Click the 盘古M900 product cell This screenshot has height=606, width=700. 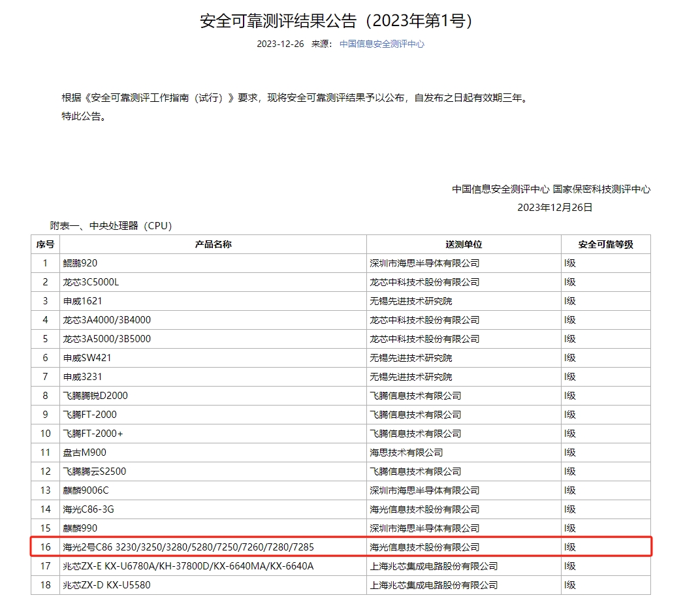click(84, 453)
